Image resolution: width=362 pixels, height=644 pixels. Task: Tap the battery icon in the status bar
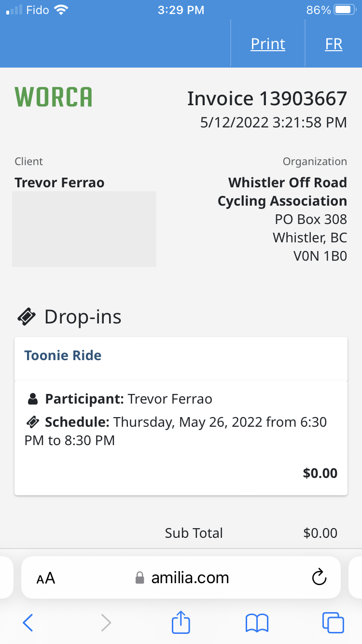click(x=346, y=10)
